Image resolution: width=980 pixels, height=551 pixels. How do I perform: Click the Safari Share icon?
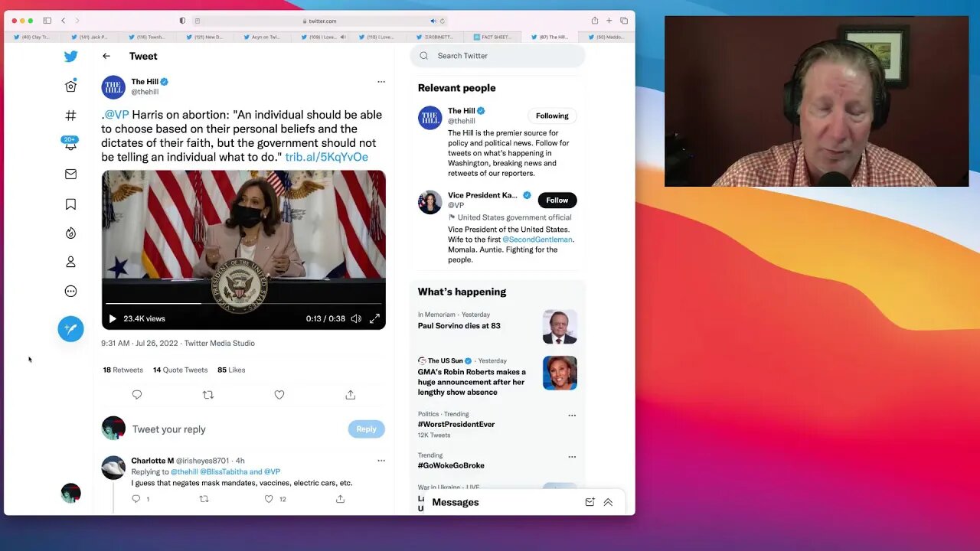click(595, 21)
